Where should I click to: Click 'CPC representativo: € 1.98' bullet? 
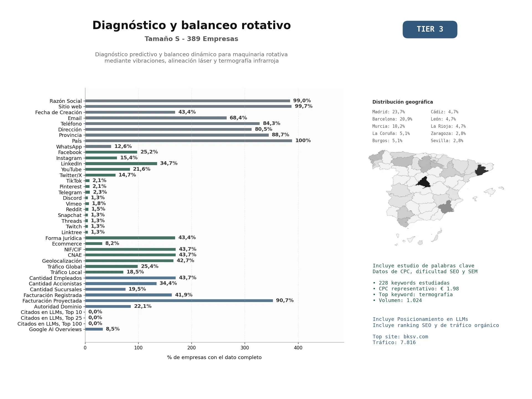[x=416, y=289]
